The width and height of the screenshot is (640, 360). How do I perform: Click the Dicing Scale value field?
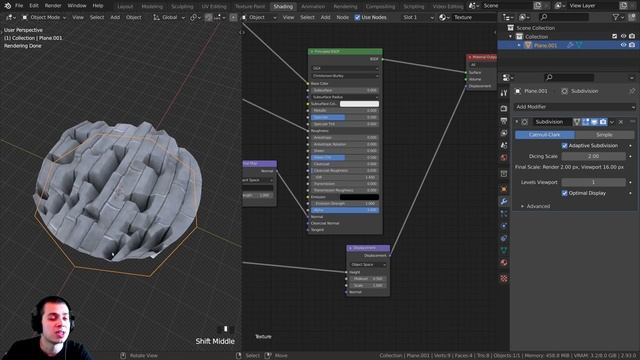pyautogui.click(x=593, y=156)
